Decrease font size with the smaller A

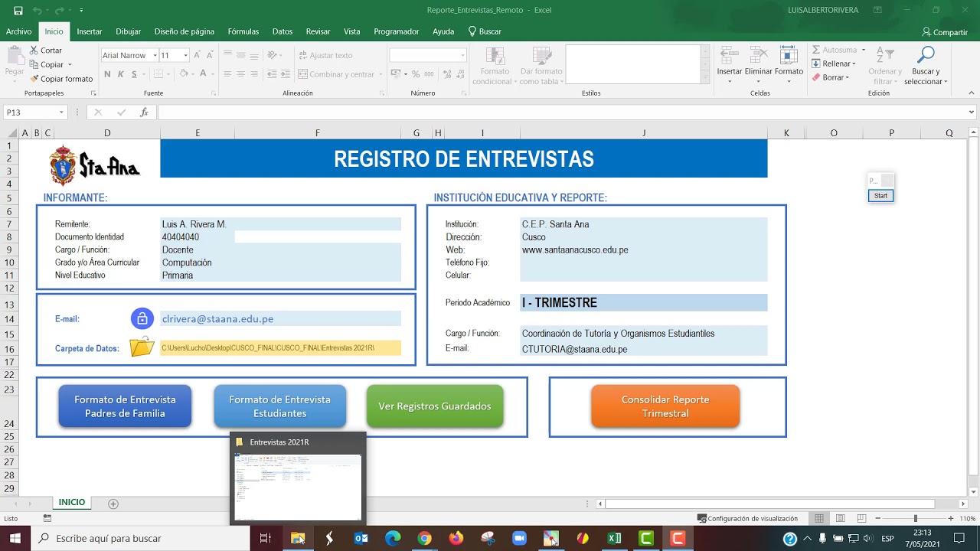click(x=211, y=55)
